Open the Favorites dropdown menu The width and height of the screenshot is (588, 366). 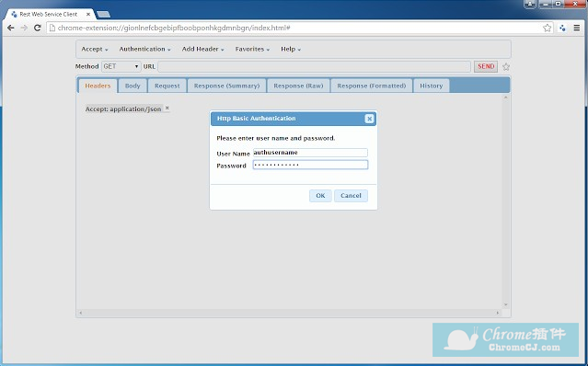[x=252, y=49]
